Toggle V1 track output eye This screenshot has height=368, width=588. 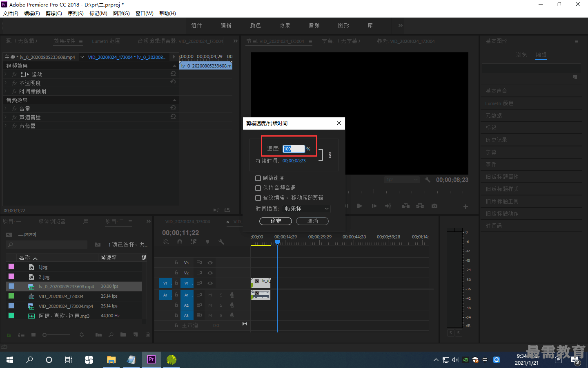pyautogui.click(x=210, y=283)
